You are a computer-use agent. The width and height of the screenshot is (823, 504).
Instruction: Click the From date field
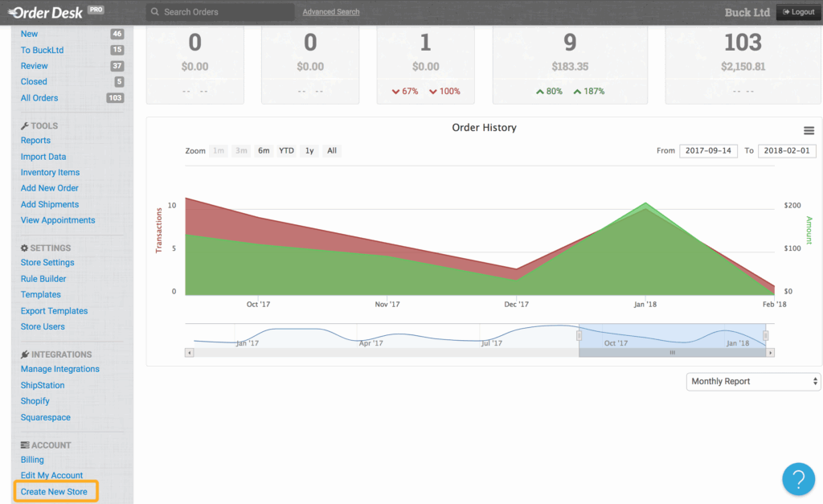tap(708, 151)
